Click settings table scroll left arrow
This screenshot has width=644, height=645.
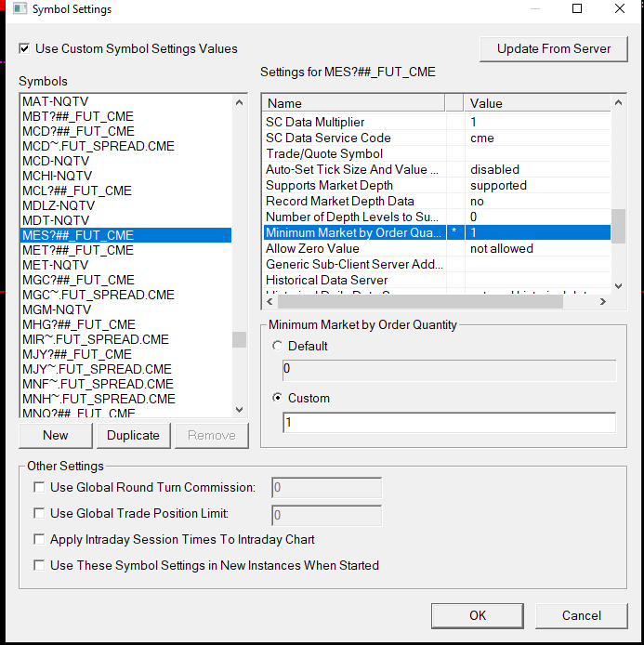click(x=269, y=301)
